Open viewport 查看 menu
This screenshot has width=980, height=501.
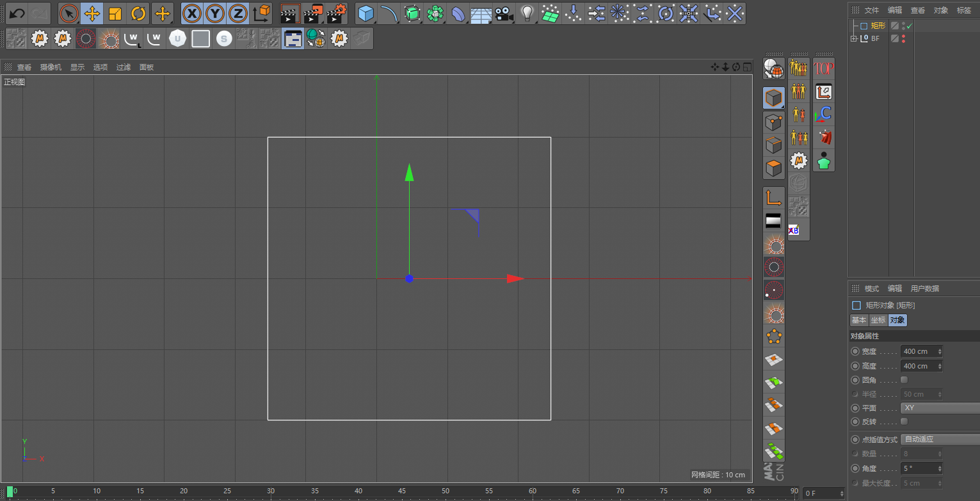(24, 67)
